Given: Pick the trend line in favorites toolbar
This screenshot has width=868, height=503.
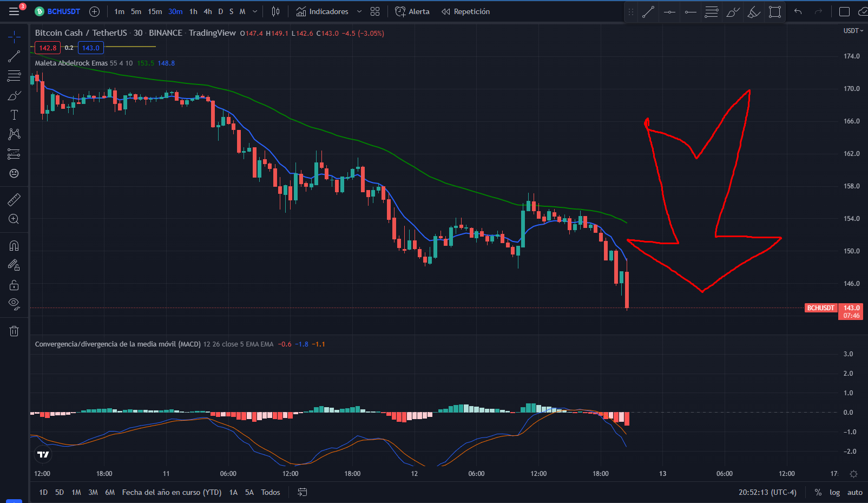Looking at the screenshot, I should tap(648, 12).
